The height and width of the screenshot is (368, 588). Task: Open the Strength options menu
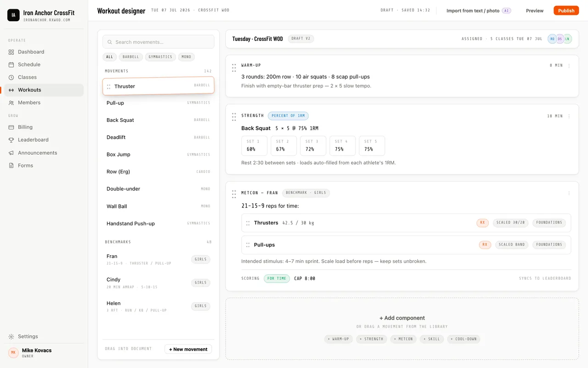coord(569,116)
